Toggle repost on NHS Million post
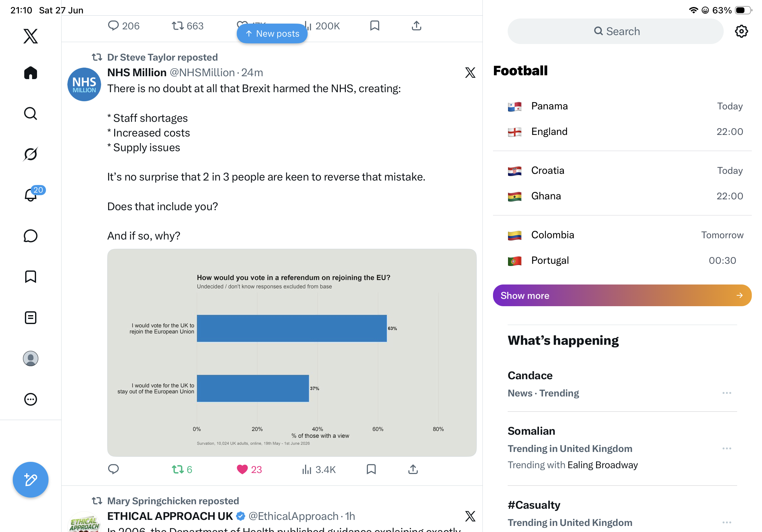The width and height of the screenshot is (762, 532). [182, 469]
